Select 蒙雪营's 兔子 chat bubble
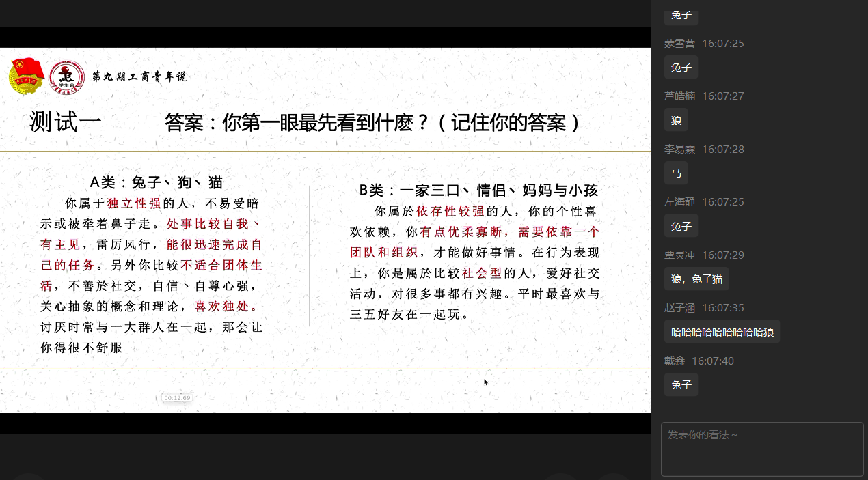Viewport: 868px width, 480px height. tap(681, 67)
